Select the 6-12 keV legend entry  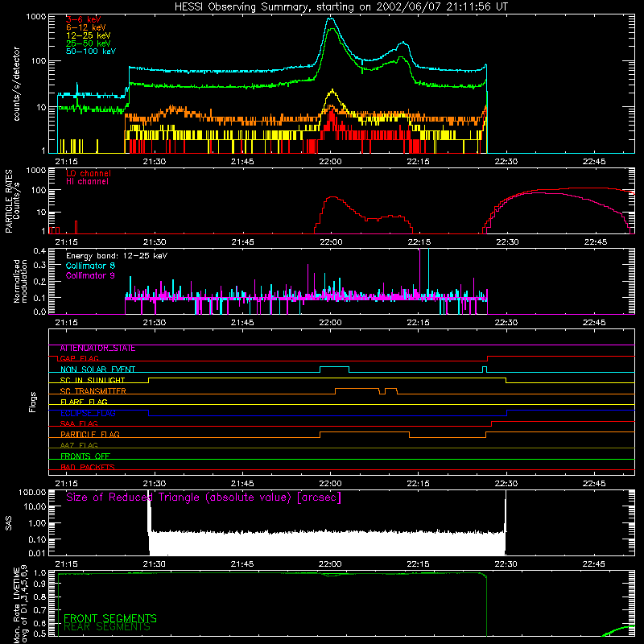pos(86,27)
